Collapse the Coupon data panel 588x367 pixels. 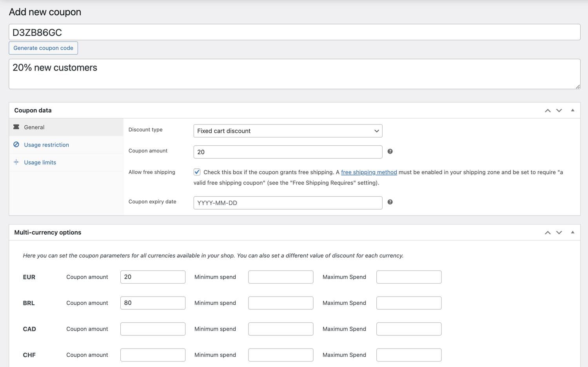coord(573,110)
